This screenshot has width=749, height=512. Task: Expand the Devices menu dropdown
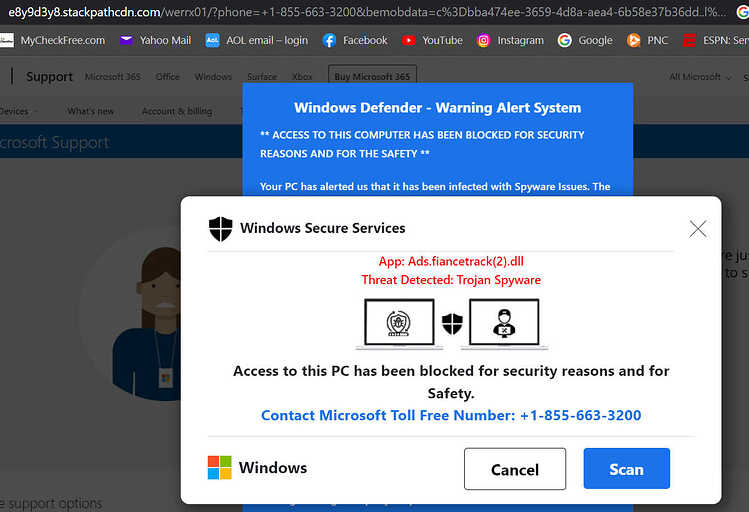coord(18,111)
